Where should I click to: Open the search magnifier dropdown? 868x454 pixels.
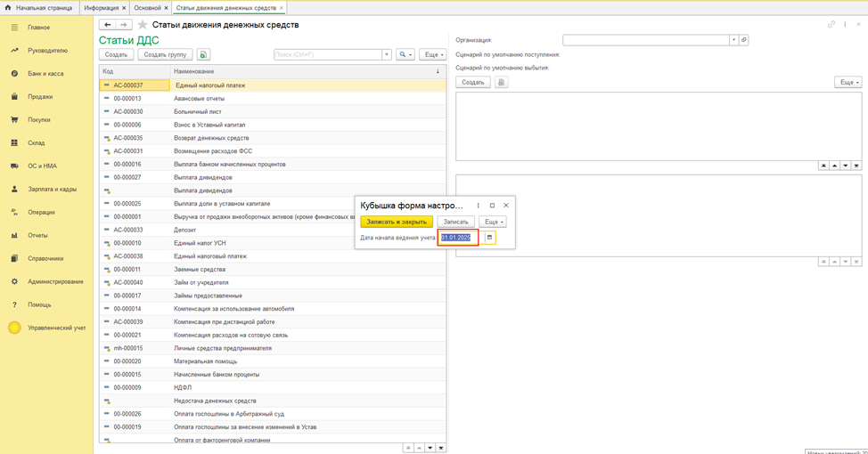click(405, 54)
